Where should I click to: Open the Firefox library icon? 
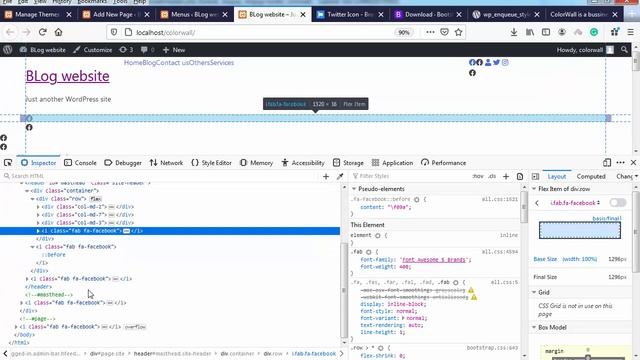pyautogui.click(x=530, y=32)
